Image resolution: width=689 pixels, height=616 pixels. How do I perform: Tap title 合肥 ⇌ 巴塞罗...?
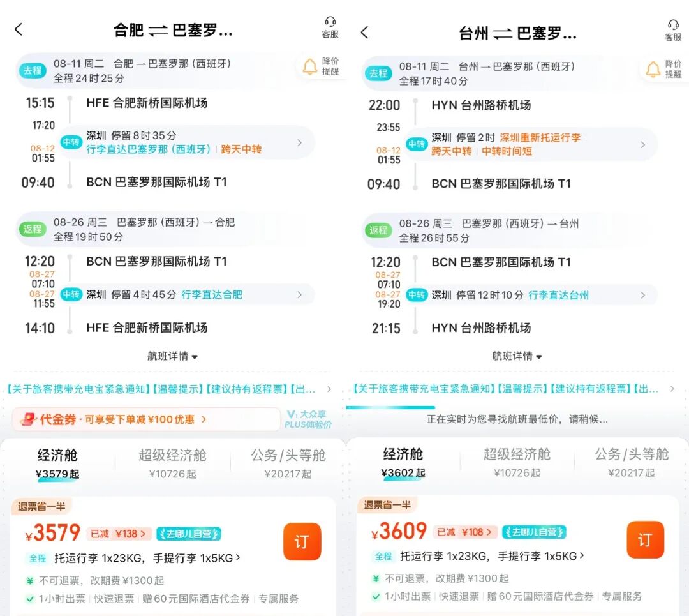click(173, 30)
